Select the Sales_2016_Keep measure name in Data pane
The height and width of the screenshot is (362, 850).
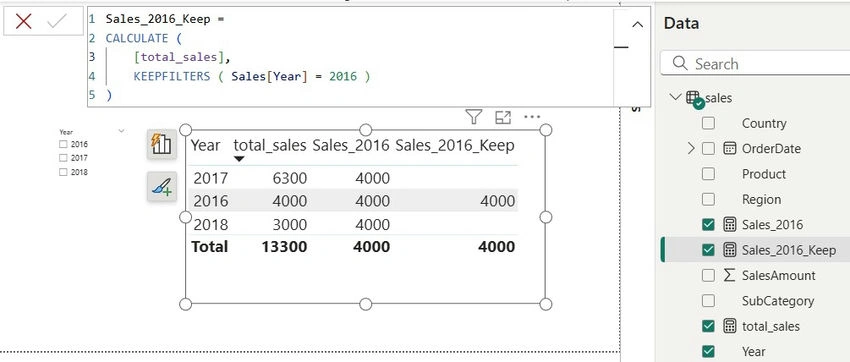(789, 250)
